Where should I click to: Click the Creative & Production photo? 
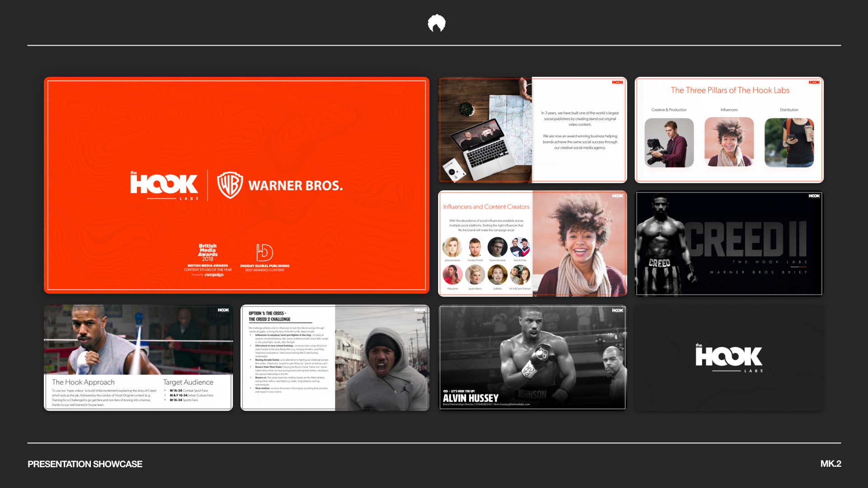coord(669,143)
